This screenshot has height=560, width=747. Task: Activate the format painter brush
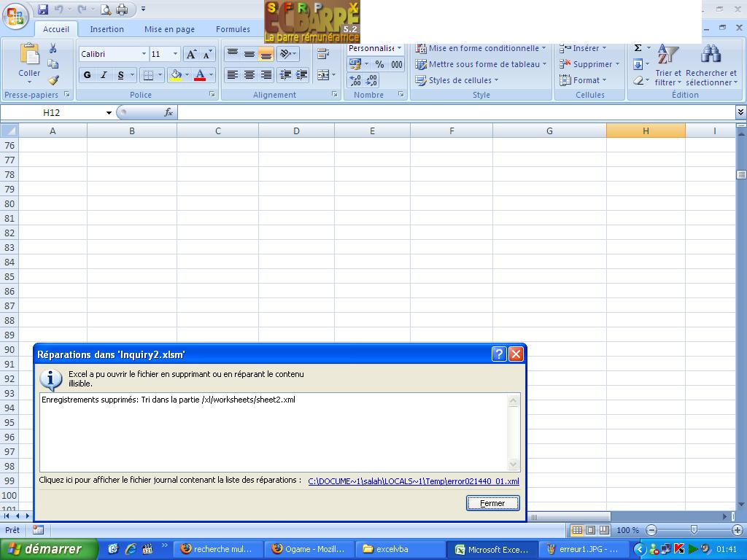click(x=53, y=79)
